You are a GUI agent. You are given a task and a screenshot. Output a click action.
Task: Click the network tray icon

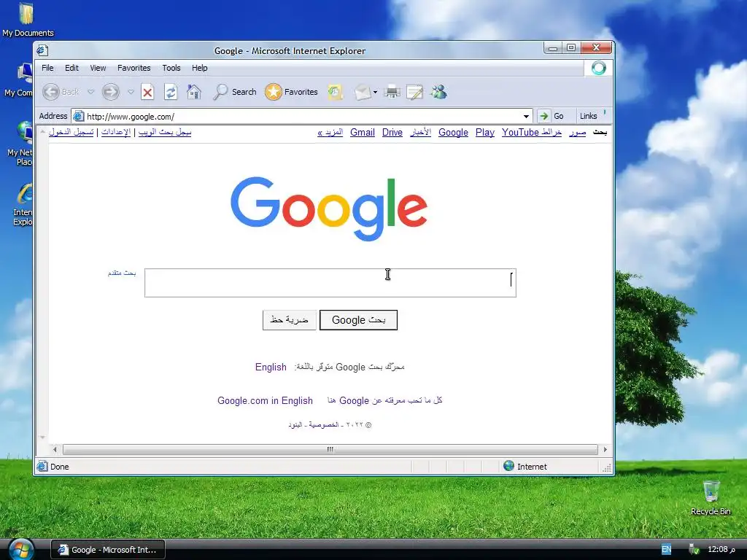694,549
